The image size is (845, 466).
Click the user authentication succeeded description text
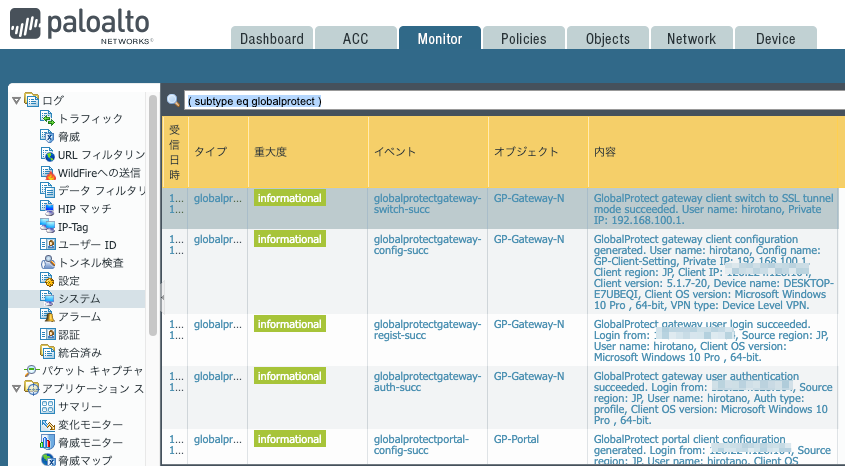pos(713,398)
